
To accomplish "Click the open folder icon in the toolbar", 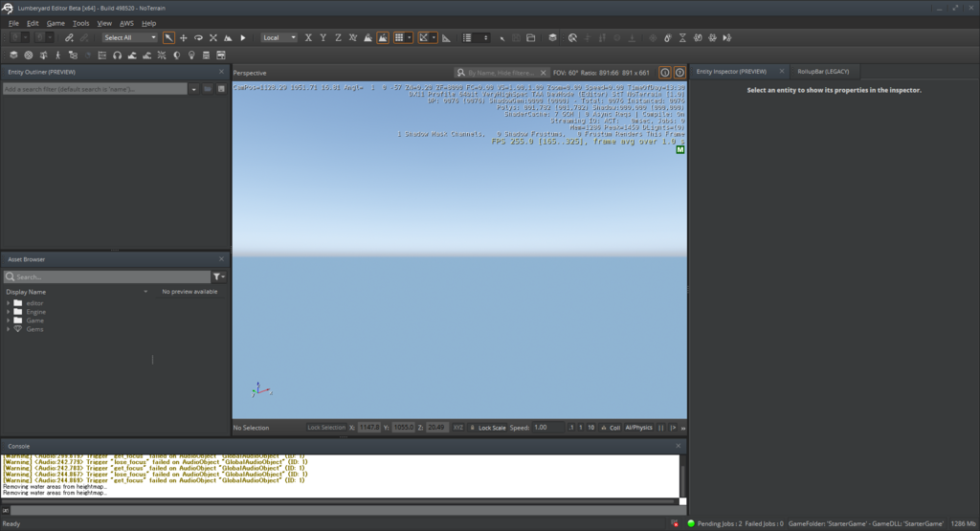I will tap(530, 38).
